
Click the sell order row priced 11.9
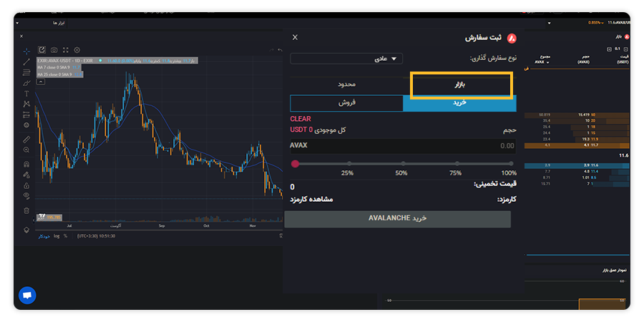pyautogui.click(x=577, y=140)
